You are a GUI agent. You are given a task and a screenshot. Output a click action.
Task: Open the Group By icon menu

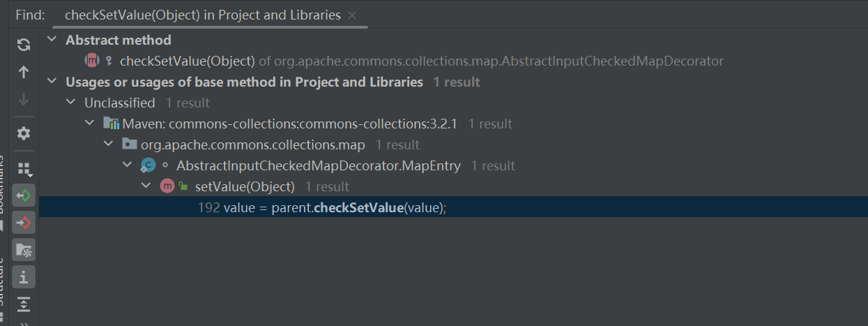[x=24, y=169]
